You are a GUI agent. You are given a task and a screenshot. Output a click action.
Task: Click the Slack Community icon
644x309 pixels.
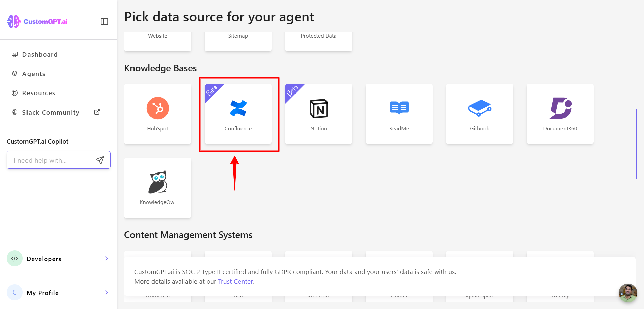coord(15,112)
